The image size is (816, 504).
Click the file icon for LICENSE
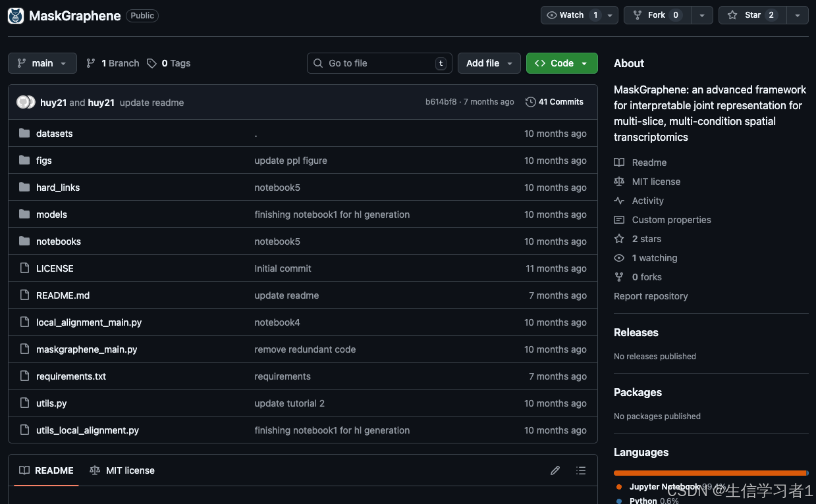(24, 268)
